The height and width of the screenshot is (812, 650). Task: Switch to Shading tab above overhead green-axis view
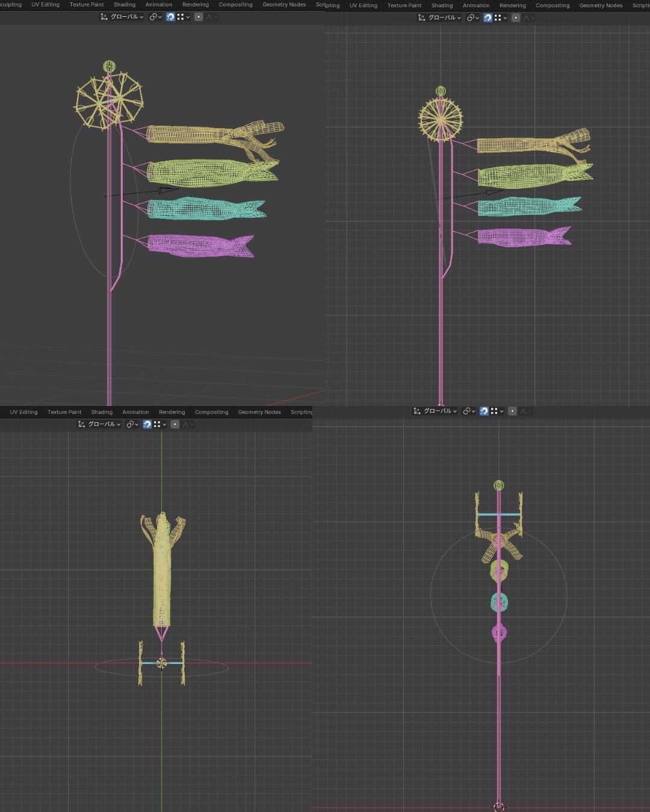point(102,412)
